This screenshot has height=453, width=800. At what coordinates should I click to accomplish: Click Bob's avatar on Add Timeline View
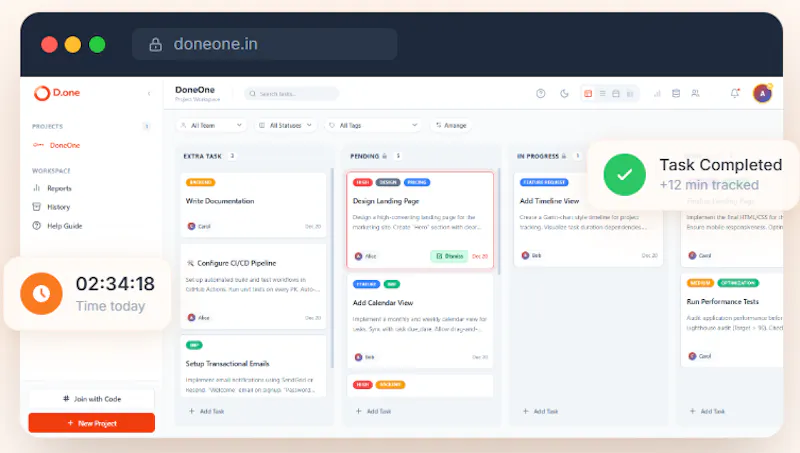525,255
